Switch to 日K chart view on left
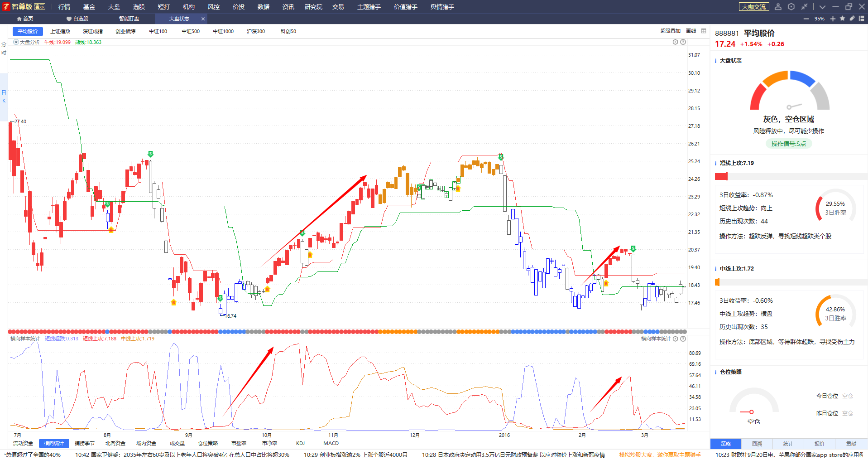The image size is (868, 460). click(4, 97)
